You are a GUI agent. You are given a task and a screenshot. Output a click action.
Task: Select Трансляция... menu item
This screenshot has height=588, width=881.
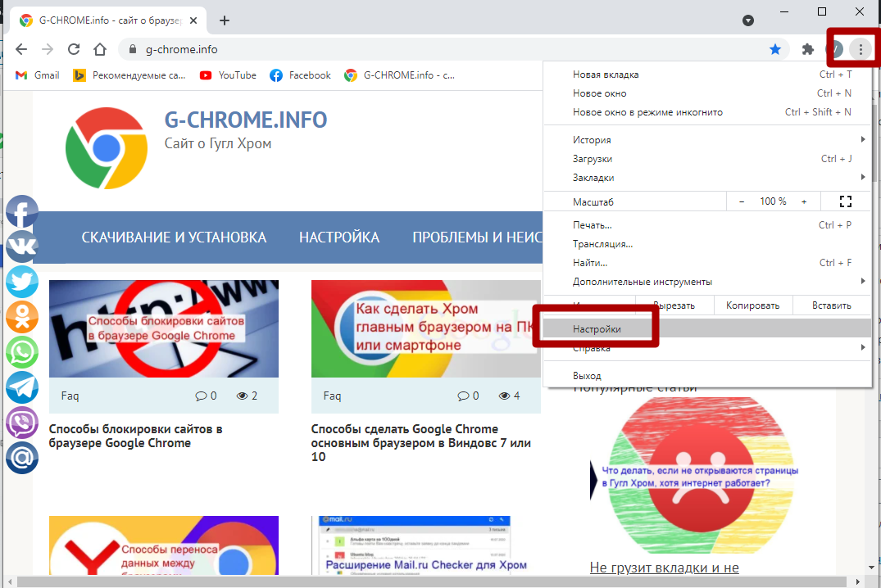[706, 244]
